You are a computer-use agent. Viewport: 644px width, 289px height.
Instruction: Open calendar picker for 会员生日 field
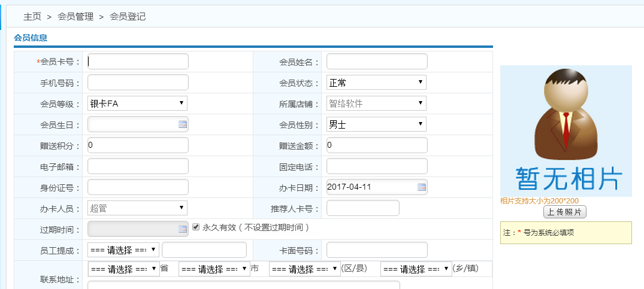coord(183,124)
